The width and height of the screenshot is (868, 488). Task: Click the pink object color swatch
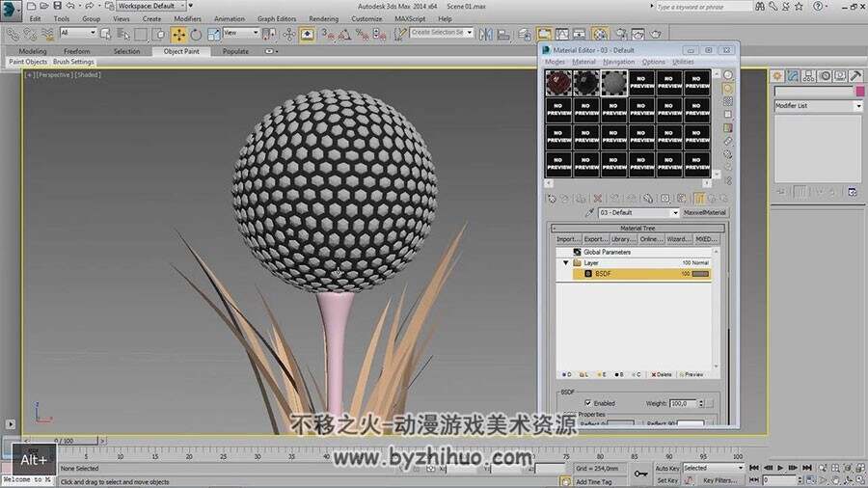(x=859, y=92)
